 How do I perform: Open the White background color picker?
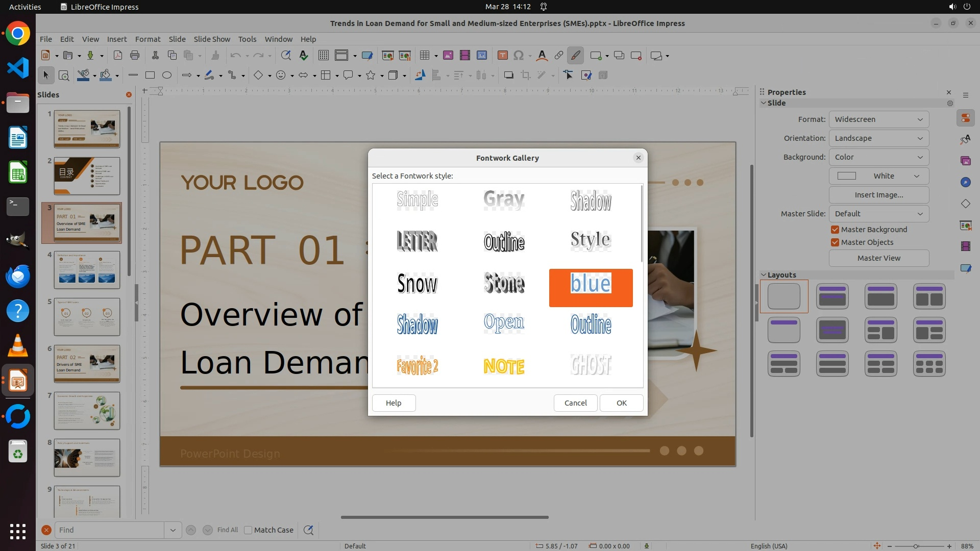pos(878,176)
